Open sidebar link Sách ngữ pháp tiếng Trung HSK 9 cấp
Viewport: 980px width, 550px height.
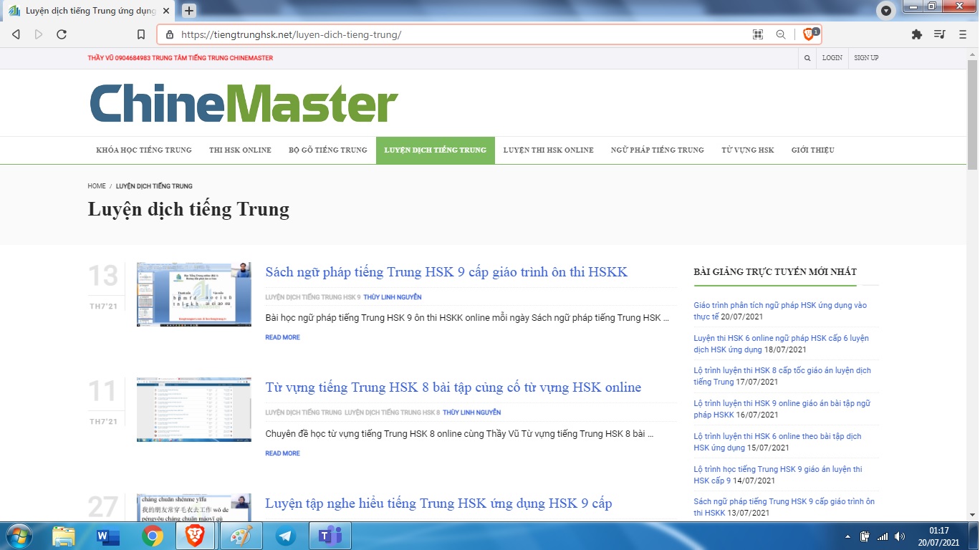pos(784,507)
